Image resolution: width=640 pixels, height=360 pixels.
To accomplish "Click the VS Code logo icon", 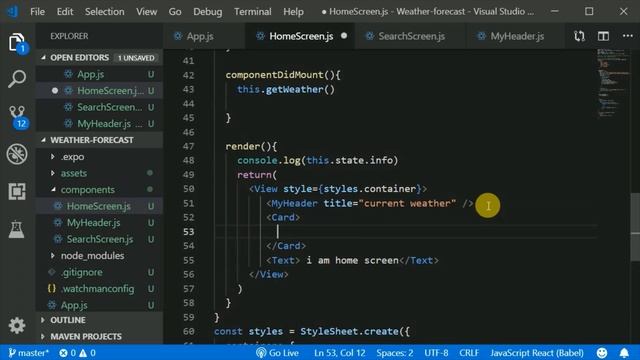I will [13, 11].
